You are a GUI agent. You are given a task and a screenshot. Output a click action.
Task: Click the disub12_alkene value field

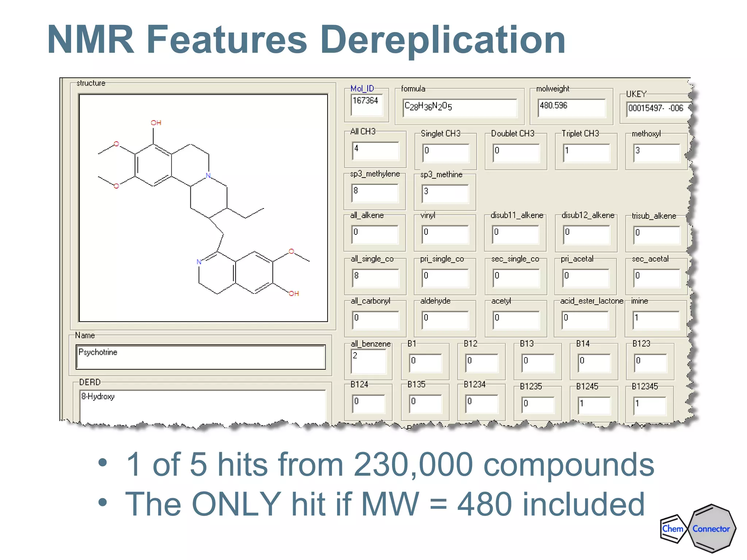[587, 234]
